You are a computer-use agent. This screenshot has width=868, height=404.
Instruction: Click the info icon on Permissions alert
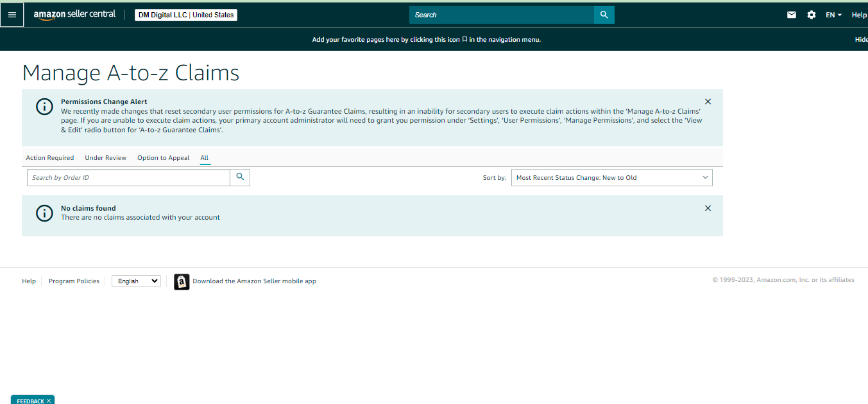coord(44,107)
